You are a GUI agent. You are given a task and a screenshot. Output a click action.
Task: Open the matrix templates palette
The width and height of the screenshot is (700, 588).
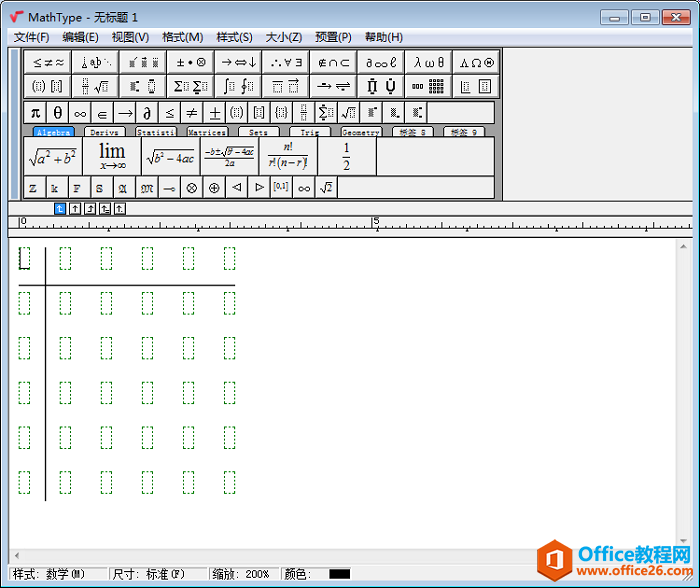tap(429, 86)
